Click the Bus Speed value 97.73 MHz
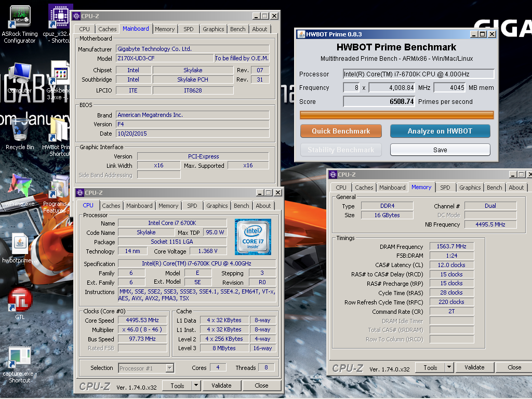 click(x=142, y=339)
